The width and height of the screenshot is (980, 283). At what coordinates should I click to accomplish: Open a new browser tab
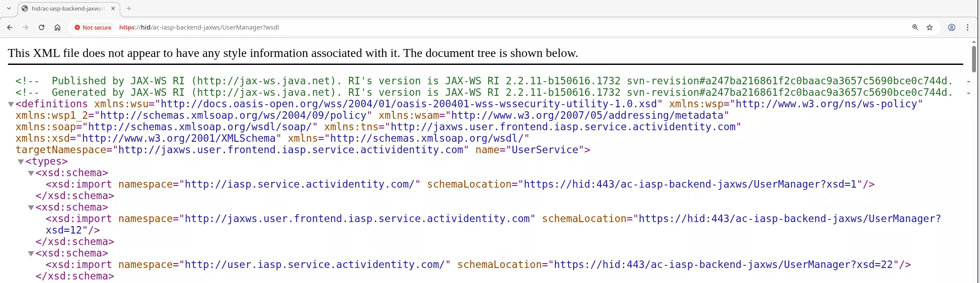129,8
